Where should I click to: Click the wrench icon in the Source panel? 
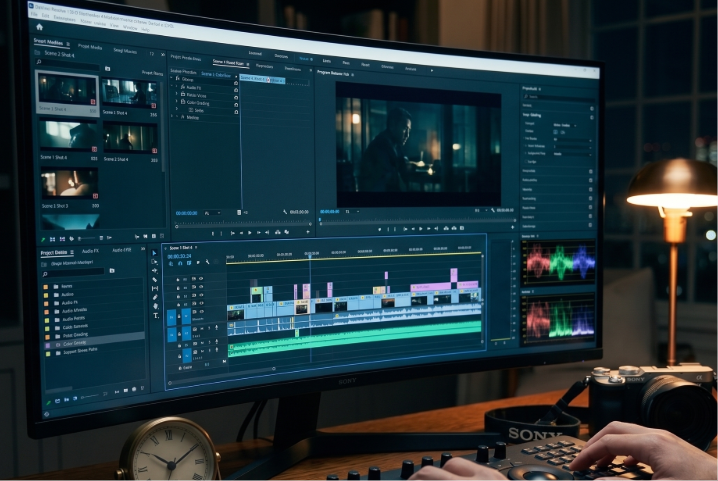[285, 212]
